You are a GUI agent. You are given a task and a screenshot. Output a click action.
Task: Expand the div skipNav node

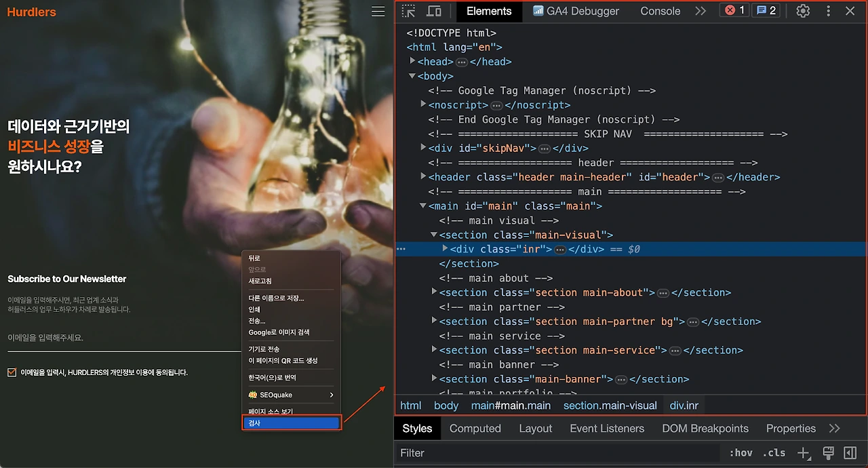pos(423,148)
